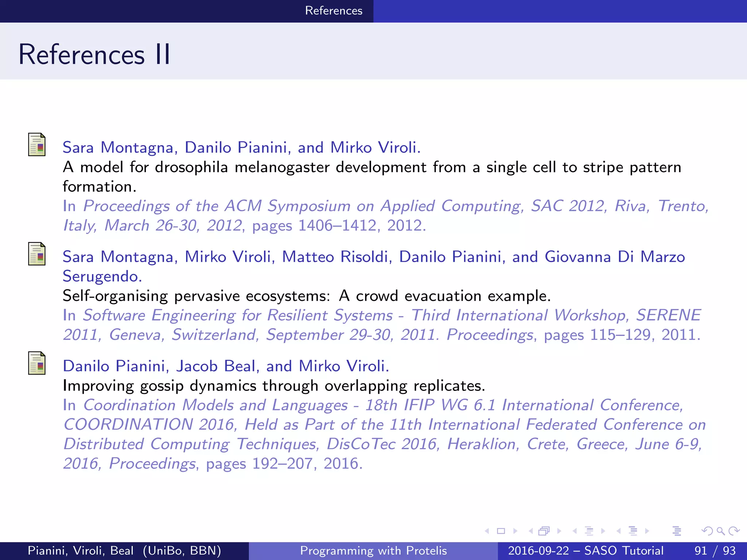Click the magnifier search icon
747x560 pixels.
point(721,531)
